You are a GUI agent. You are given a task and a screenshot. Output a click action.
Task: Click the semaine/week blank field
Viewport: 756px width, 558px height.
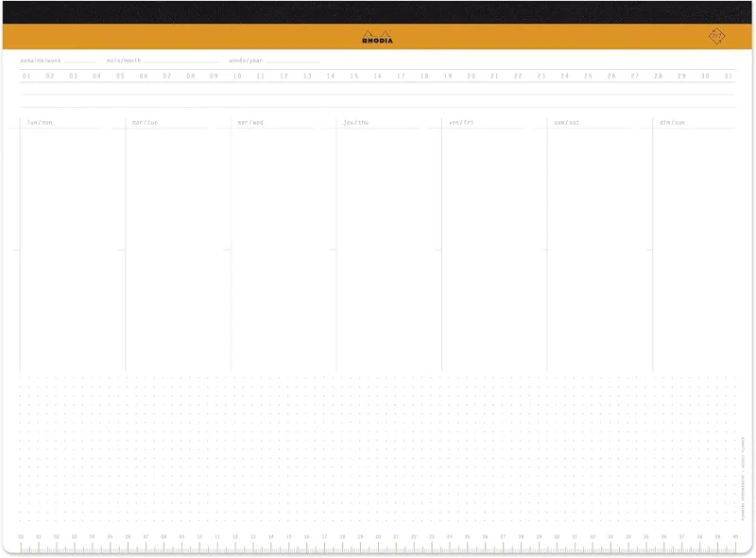tap(80, 61)
